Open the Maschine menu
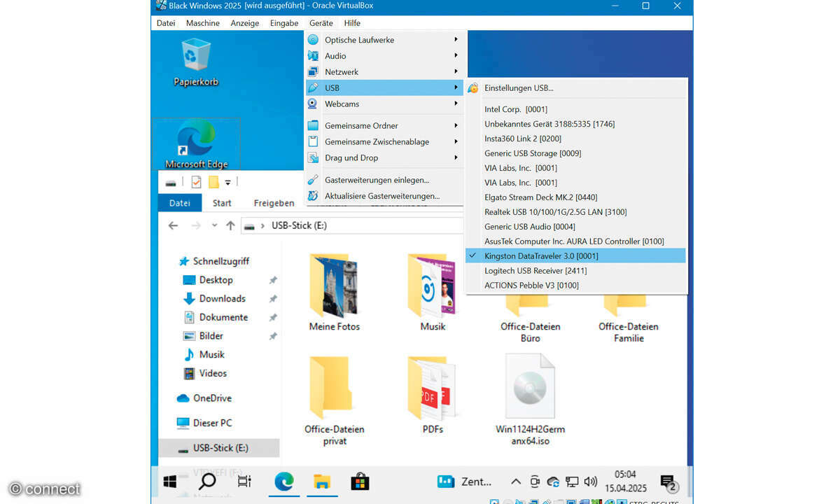 coord(202,23)
